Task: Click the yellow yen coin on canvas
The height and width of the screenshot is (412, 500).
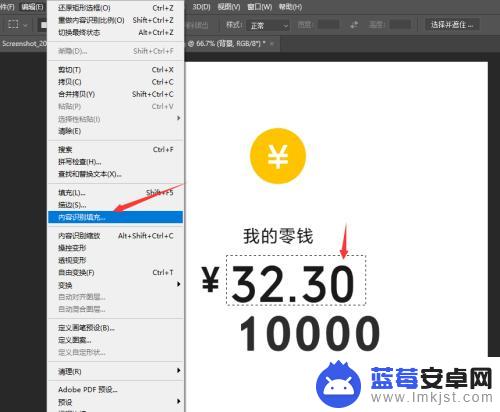Action: 278,156
